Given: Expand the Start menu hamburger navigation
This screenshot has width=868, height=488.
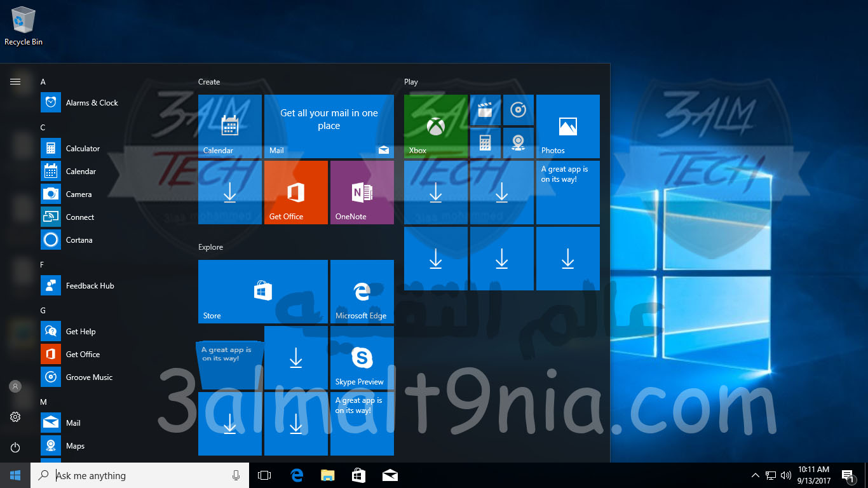Looking at the screenshot, I should pyautogui.click(x=15, y=81).
